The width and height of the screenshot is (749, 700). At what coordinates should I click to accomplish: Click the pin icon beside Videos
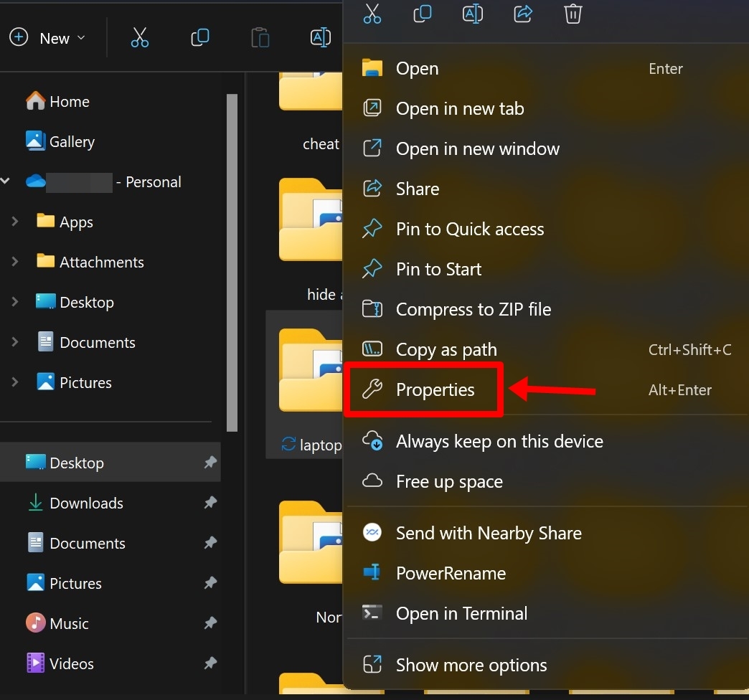coord(210,663)
